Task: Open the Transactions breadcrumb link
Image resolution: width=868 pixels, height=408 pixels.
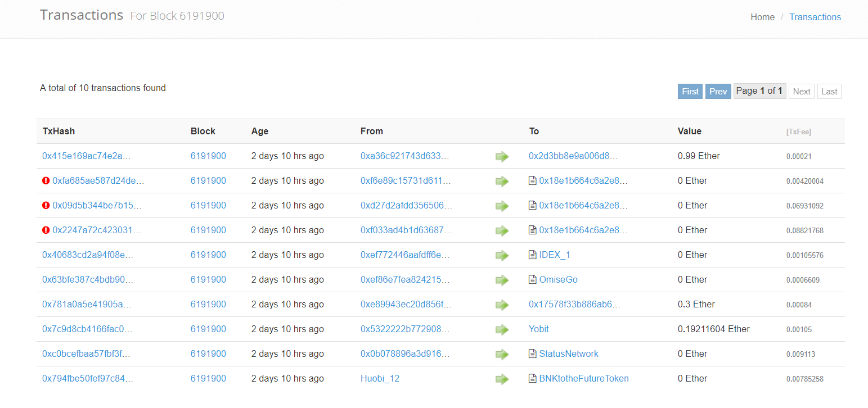Action: click(815, 17)
